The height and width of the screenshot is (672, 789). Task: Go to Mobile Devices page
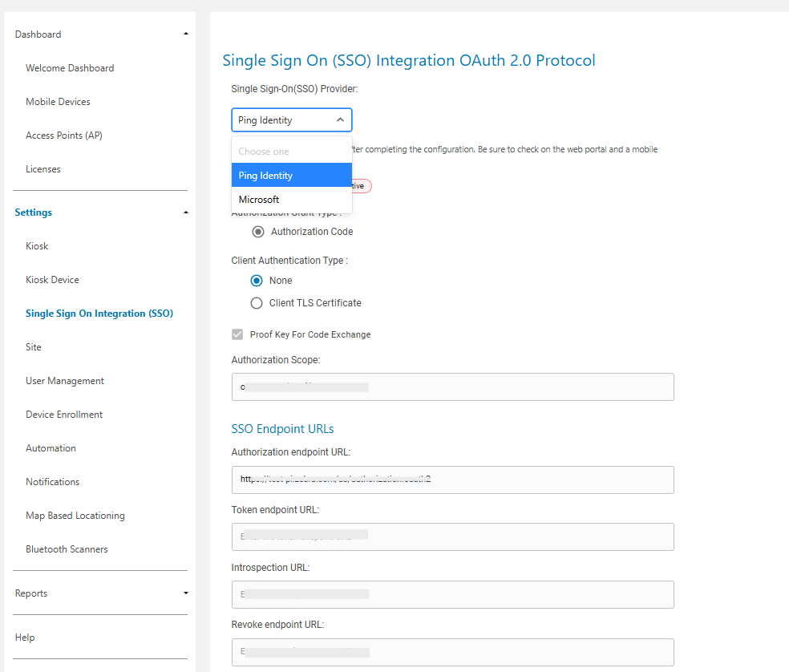click(58, 102)
